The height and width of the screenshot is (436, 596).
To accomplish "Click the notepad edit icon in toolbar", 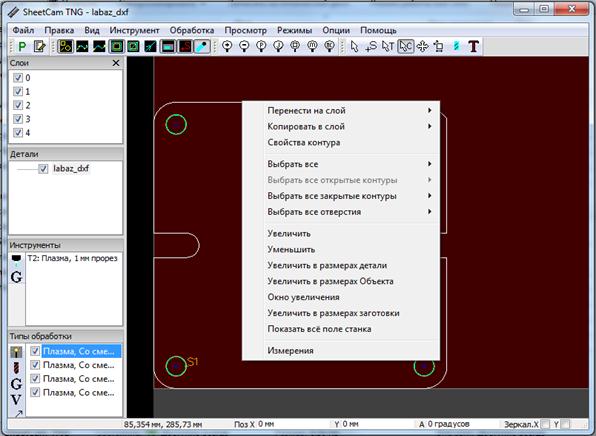I will click(x=39, y=47).
